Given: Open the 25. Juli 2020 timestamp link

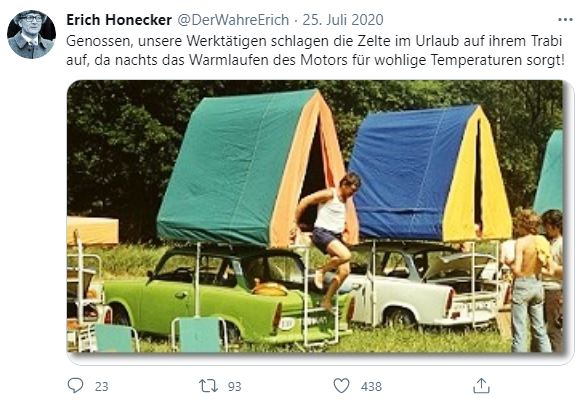Looking at the screenshot, I should coord(343,20).
